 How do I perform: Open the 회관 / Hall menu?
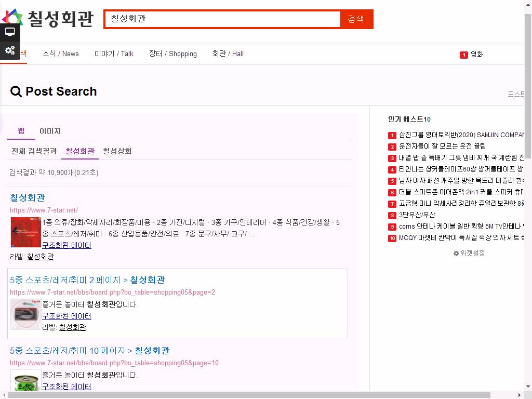(228, 54)
